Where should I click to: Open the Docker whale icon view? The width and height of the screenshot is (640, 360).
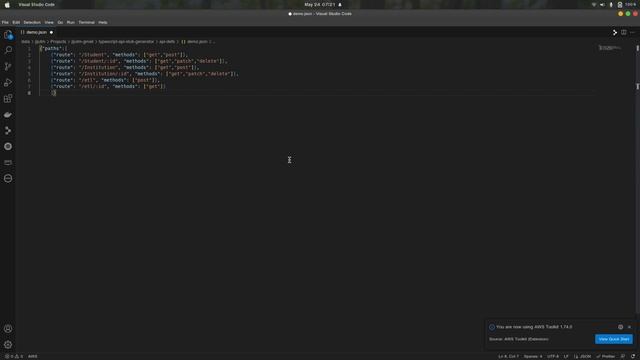click(x=8, y=115)
